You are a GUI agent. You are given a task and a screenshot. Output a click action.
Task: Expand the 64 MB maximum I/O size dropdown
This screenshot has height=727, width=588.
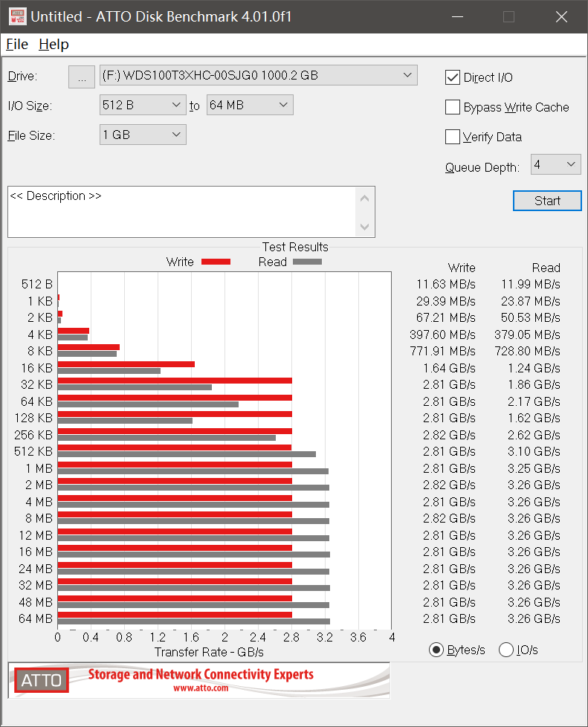tap(250, 105)
